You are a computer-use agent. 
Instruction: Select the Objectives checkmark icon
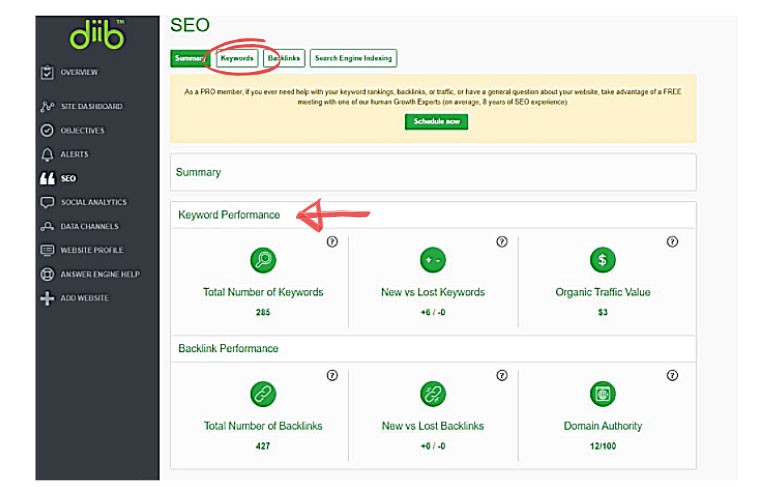pyautogui.click(x=47, y=131)
